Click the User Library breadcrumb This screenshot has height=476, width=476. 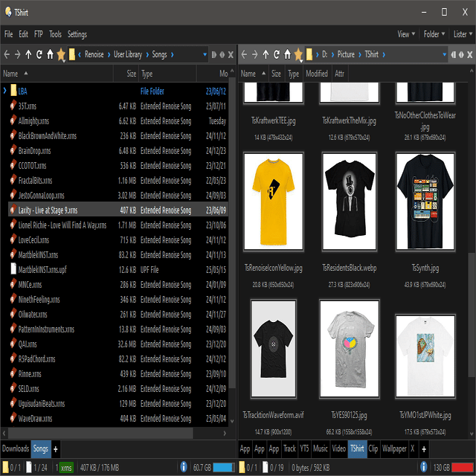pos(128,54)
